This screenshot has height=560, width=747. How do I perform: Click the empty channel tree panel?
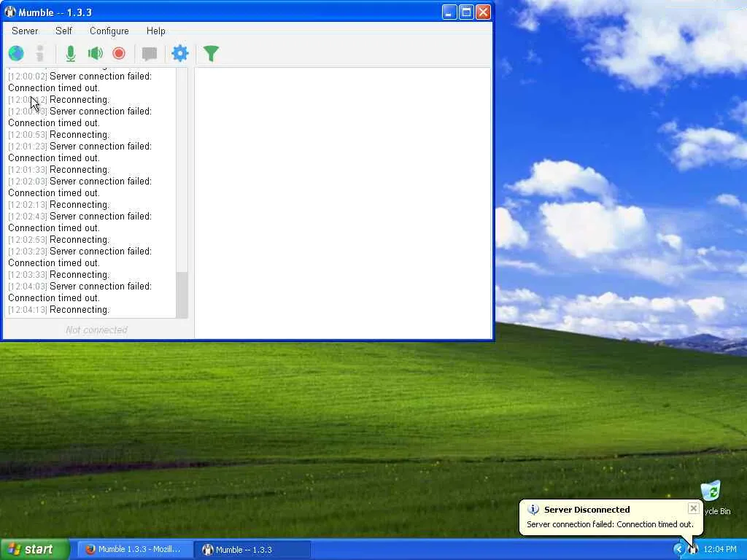click(x=343, y=203)
